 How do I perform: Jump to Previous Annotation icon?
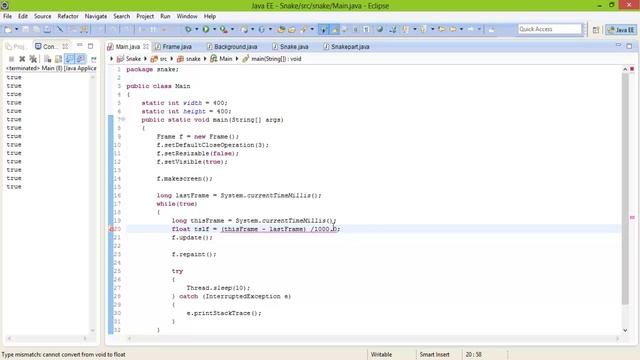tap(424, 29)
